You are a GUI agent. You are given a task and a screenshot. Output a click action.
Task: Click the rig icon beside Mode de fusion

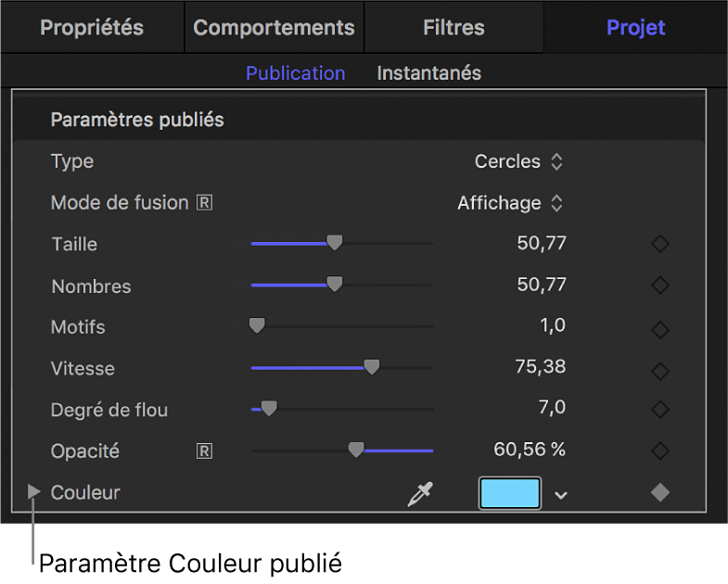[x=204, y=202]
